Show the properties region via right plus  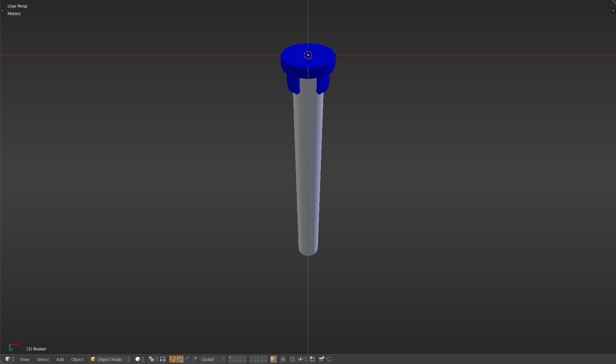(613, 11)
